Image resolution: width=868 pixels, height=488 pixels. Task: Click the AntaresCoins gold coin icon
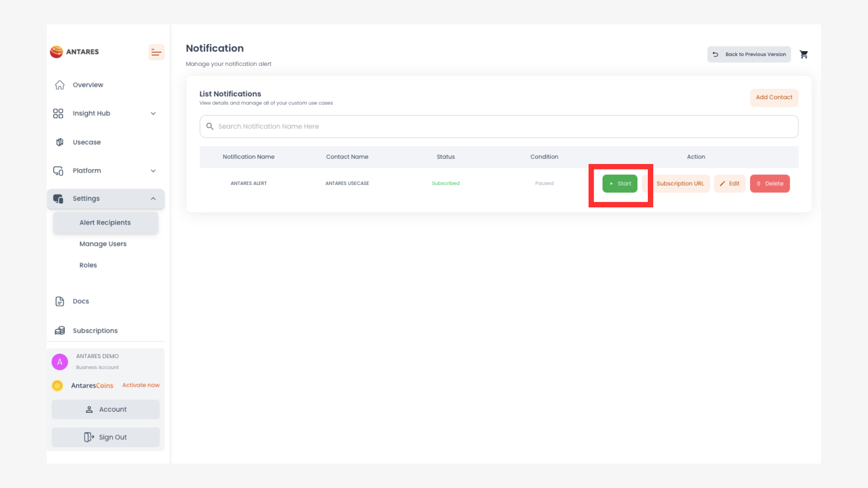click(57, 385)
